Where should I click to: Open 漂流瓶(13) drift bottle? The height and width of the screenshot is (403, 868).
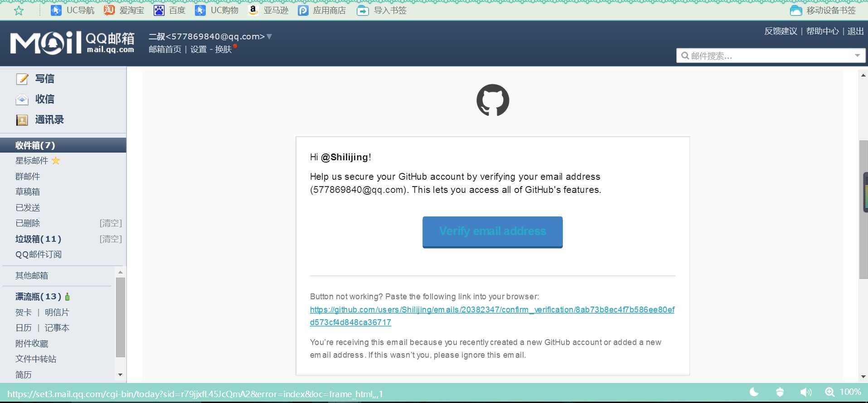coord(38,297)
